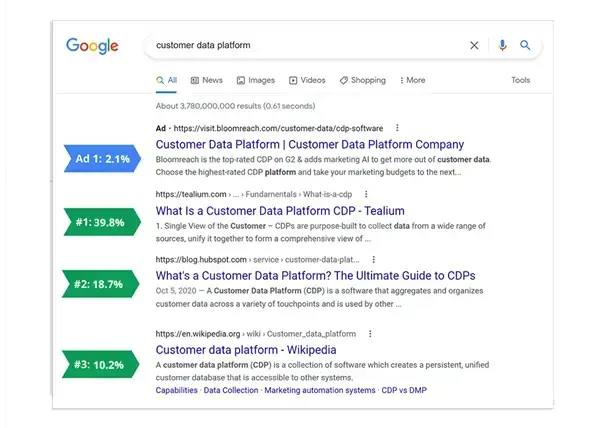Expand the More search filters menu

pos(410,80)
